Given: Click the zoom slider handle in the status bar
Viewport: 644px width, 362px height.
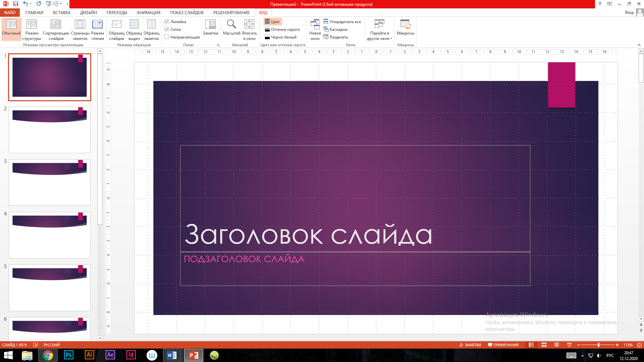Looking at the screenshot, I should click(x=598, y=345).
